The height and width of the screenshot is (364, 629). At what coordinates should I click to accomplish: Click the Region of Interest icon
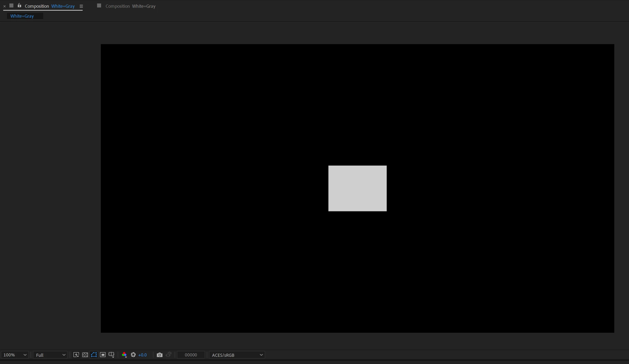click(103, 355)
